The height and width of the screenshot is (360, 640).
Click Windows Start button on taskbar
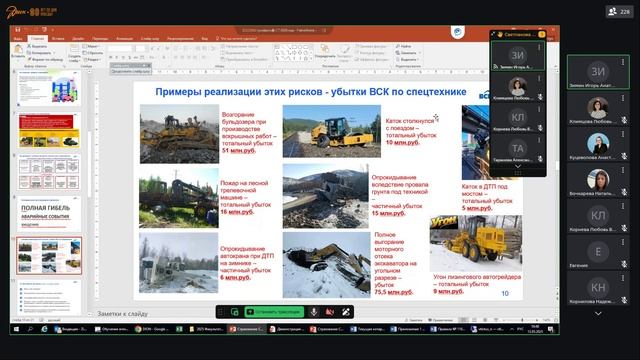16,329
